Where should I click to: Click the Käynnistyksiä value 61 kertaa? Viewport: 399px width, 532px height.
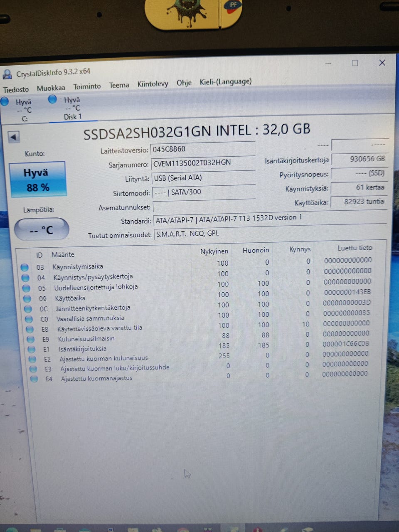pos(360,187)
